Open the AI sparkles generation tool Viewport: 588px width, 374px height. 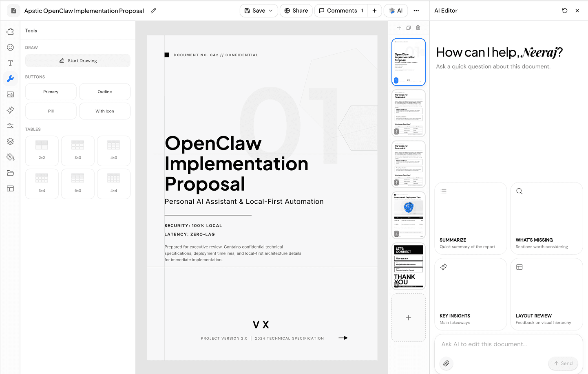click(x=10, y=110)
